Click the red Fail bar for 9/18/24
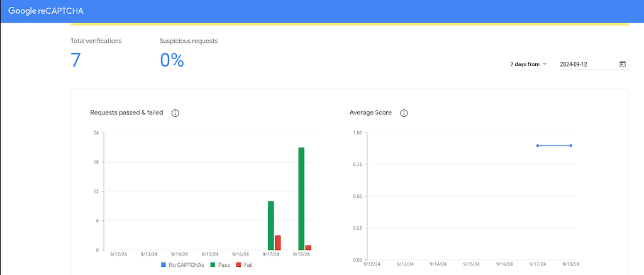Screen dimensions: 644x275 pyautogui.click(x=308, y=247)
